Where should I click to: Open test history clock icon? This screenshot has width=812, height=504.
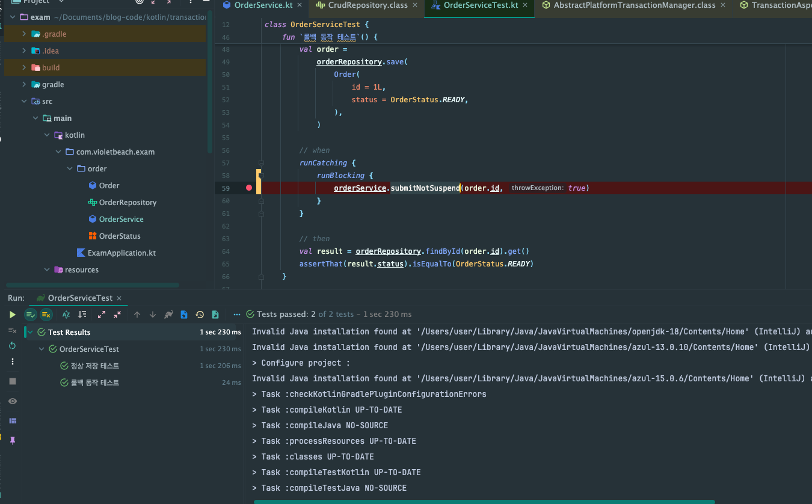pyautogui.click(x=200, y=315)
